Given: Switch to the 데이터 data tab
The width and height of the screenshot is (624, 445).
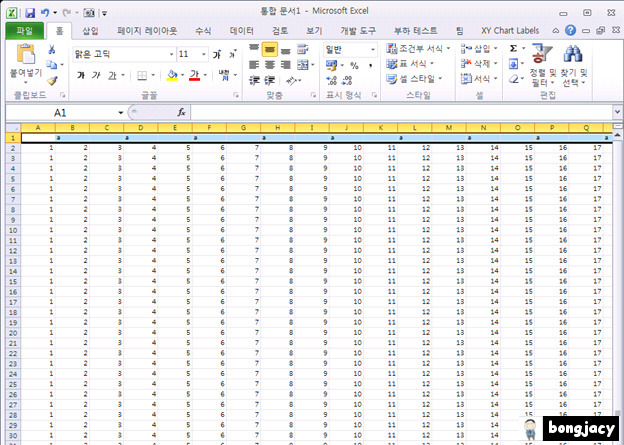Looking at the screenshot, I should click(242, 31).
